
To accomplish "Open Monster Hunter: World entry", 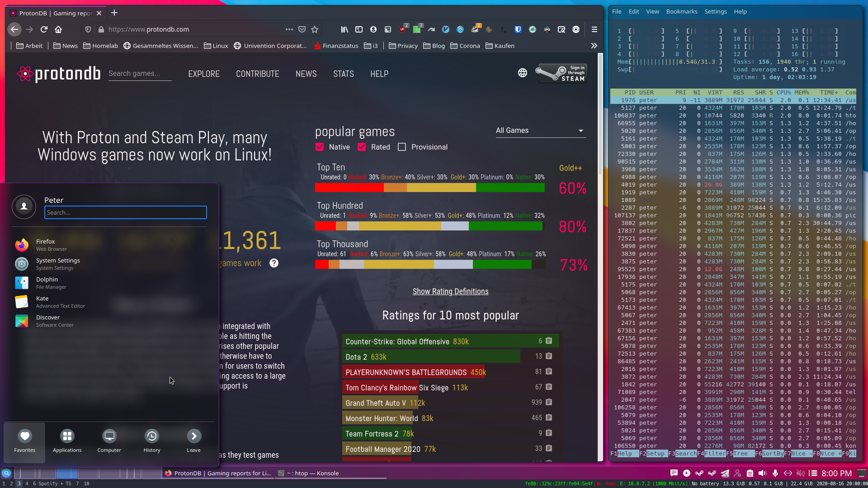I will [x=382, y=418].
